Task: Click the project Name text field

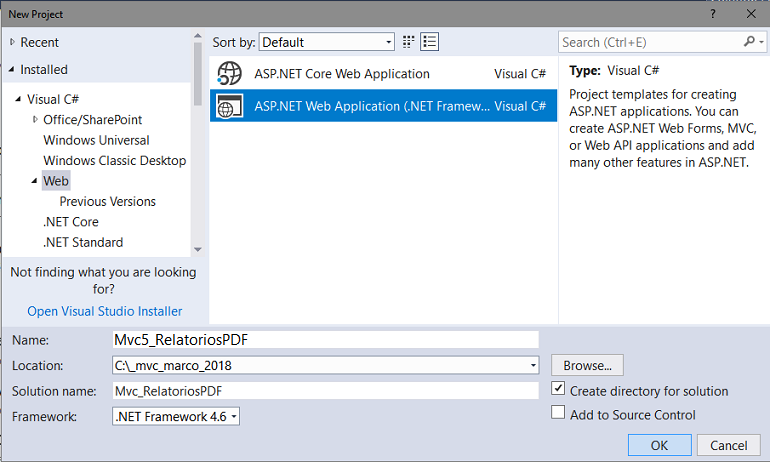Action: [324, 340]
